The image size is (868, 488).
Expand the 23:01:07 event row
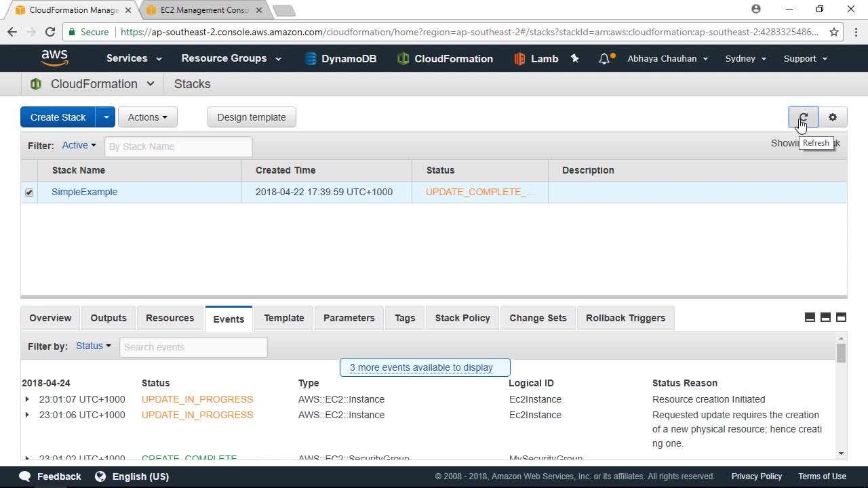coord(27,399)
